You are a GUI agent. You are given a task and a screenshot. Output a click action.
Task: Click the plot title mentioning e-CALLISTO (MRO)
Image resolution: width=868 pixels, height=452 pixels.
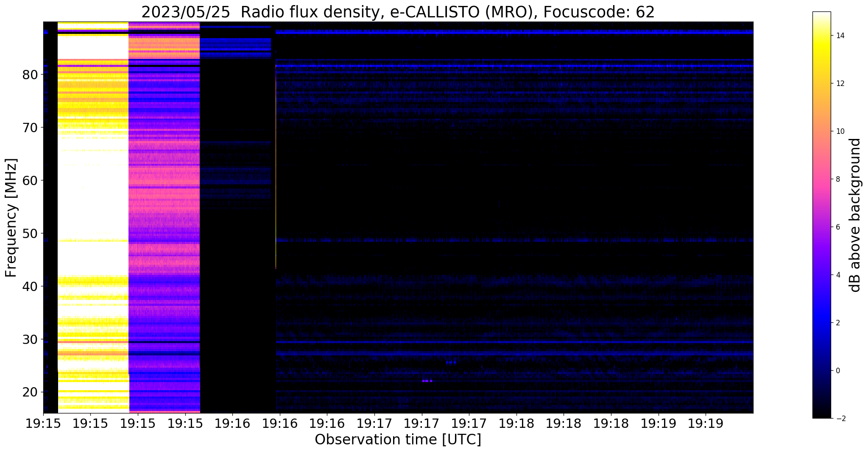click(398, 12)
